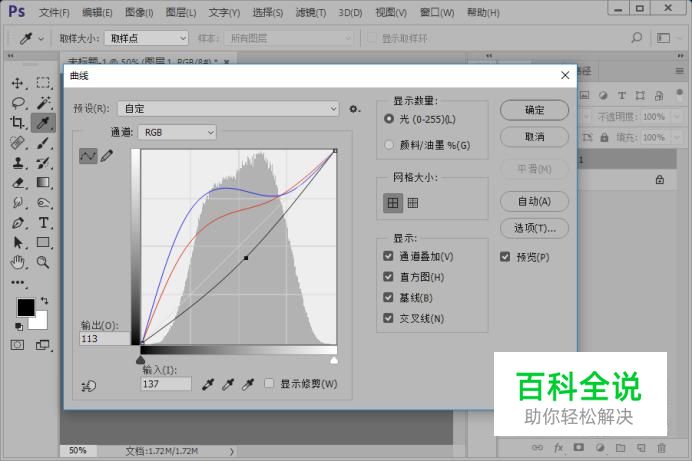The width and height of the screenshot is (692, 461).
Task: Select the Gradient tool
Action: [43, 183]
